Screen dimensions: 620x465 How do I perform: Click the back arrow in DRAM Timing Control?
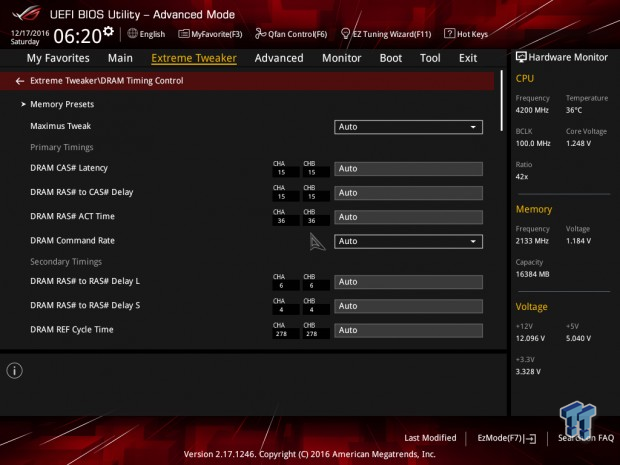click(x=20, y=81)
